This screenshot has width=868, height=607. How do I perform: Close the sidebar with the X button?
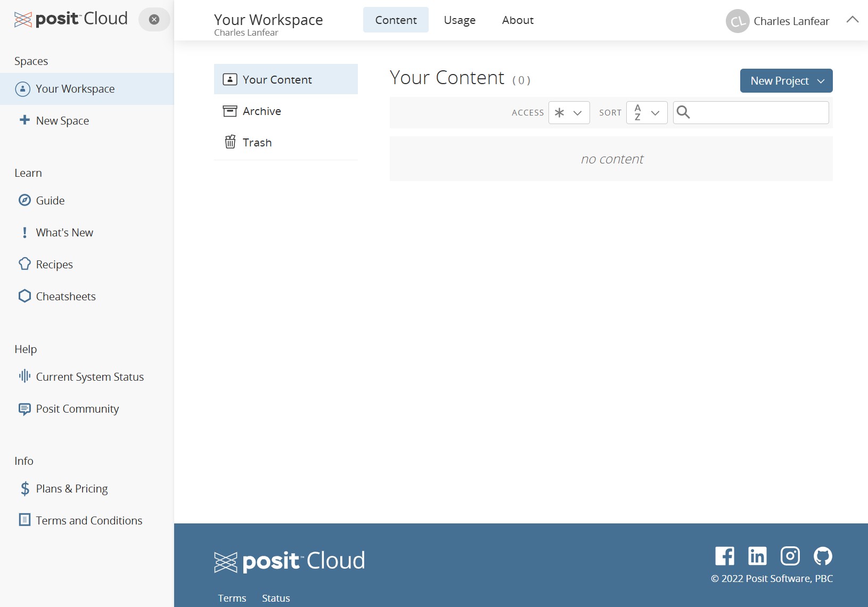154,20
